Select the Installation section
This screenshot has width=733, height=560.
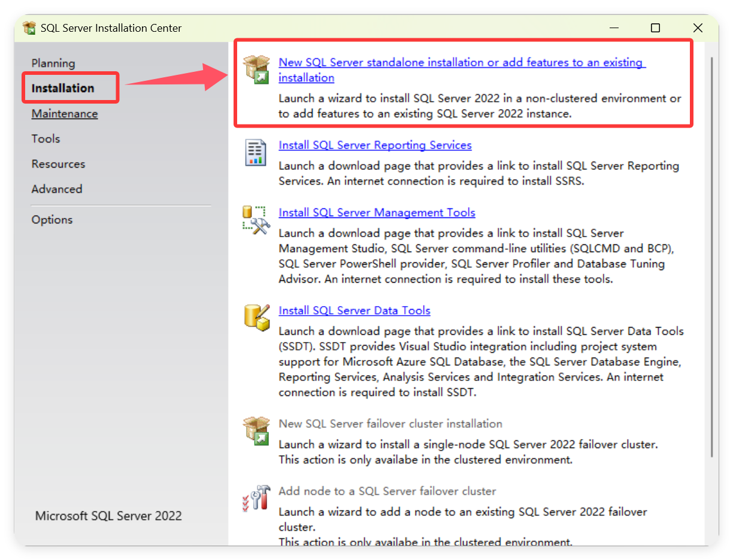click(x=63, y=88)
